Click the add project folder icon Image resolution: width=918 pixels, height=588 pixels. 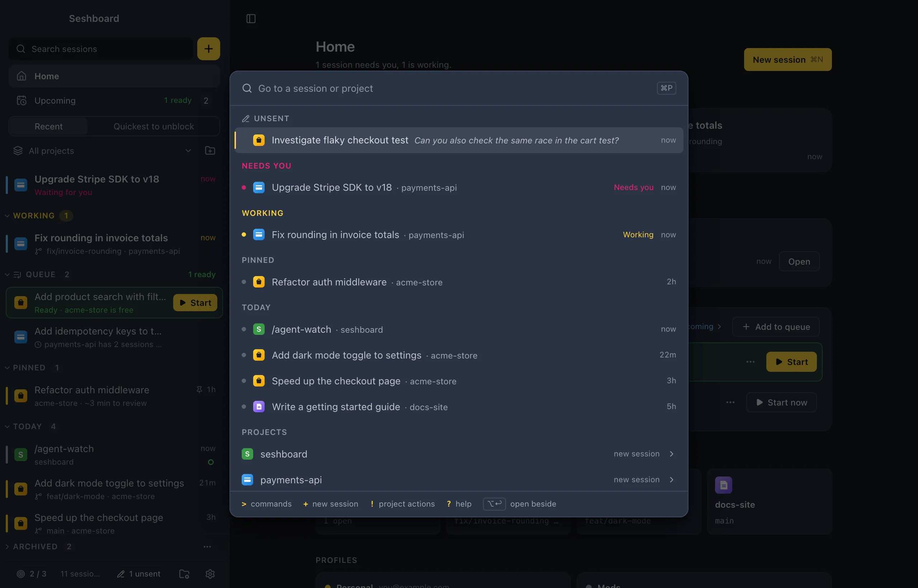pyautogui.click(x=210, y=151)
